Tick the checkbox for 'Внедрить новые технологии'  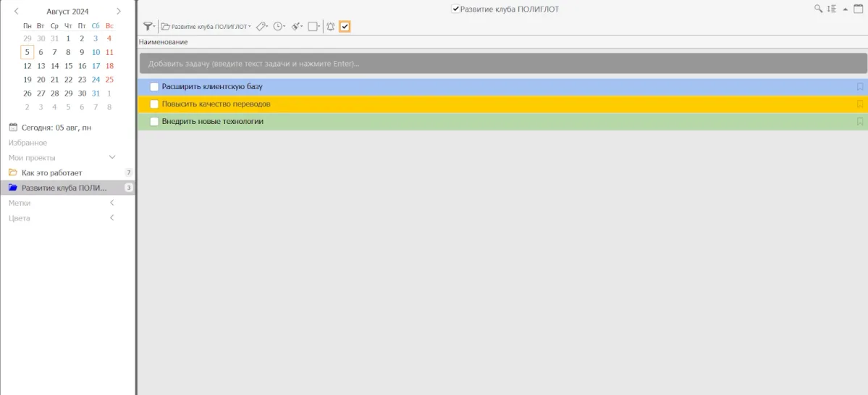(x=154, y=122)
